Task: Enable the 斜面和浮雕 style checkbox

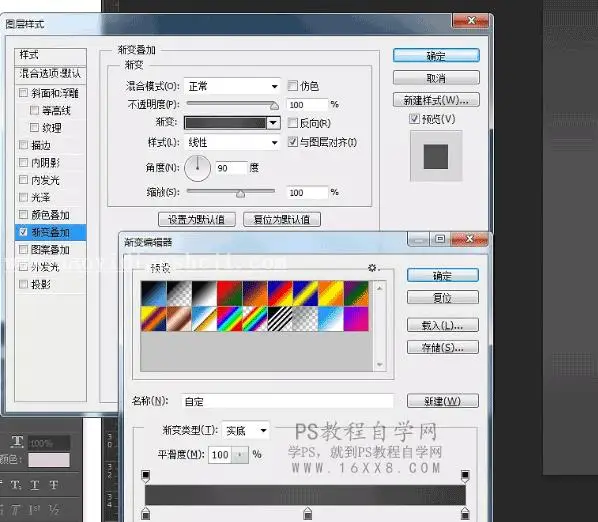Action: (x=24, y=93)
